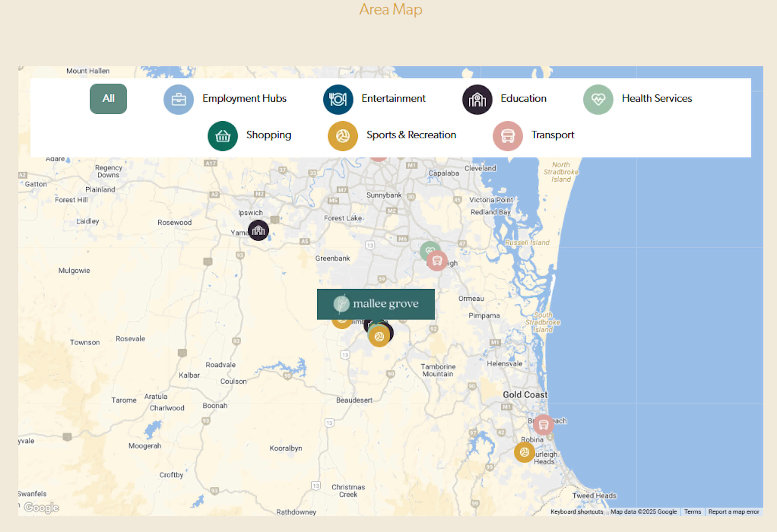Open the Google logo link
Screen dimensions: 777x532
point(42,507)
